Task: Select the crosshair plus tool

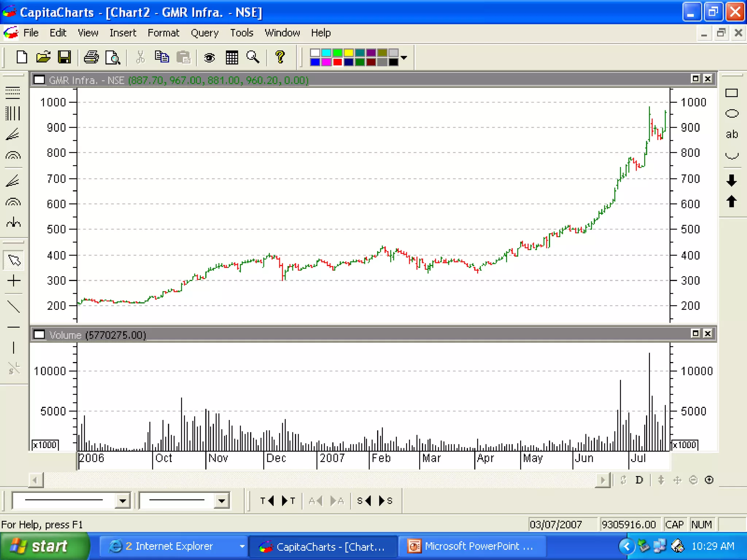Action: [x=13, y=281]
